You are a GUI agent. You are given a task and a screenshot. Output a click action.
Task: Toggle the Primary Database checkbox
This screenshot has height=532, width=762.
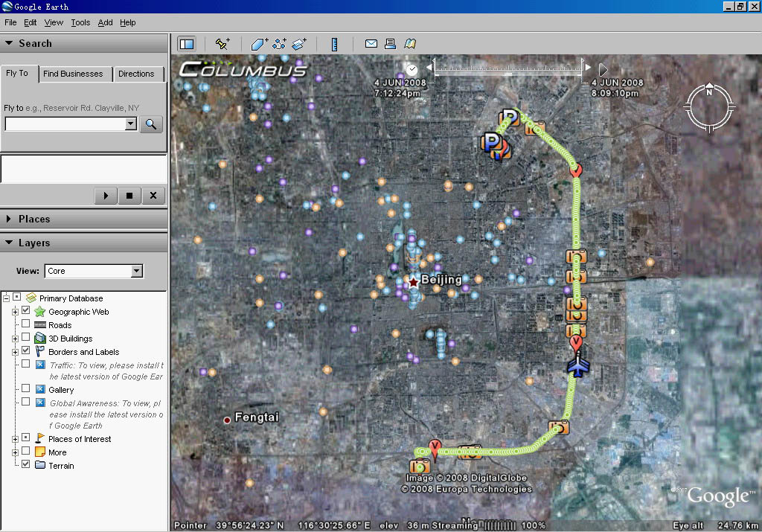pos(16,296)
